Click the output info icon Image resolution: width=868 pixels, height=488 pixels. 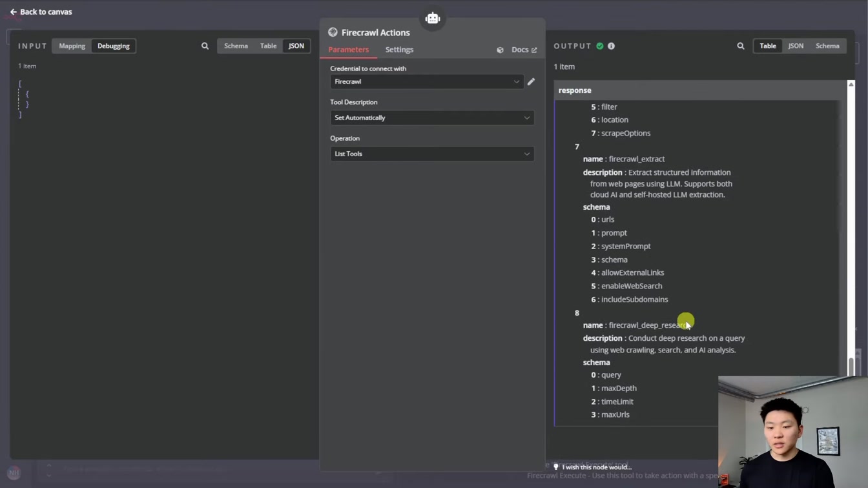[x=611, y=46]
